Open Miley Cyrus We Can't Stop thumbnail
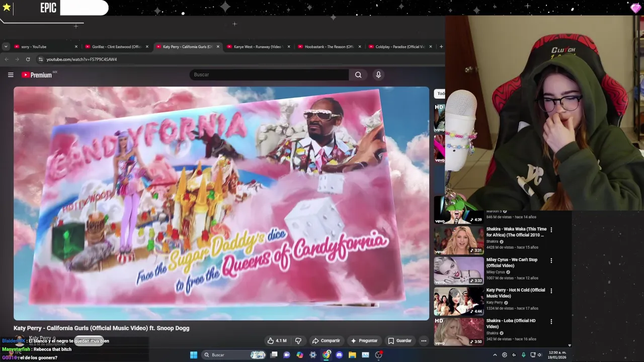Viewport: 644px width, 362px height. click(459, 270)
